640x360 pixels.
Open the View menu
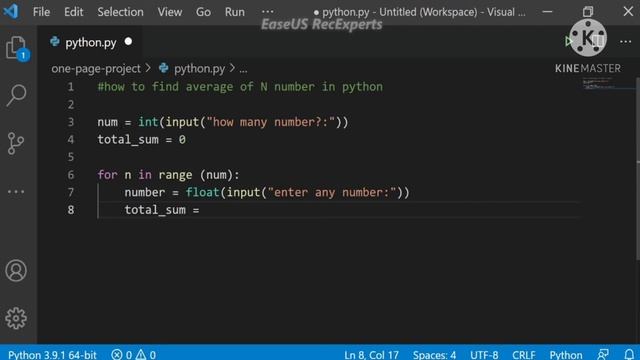170,12
